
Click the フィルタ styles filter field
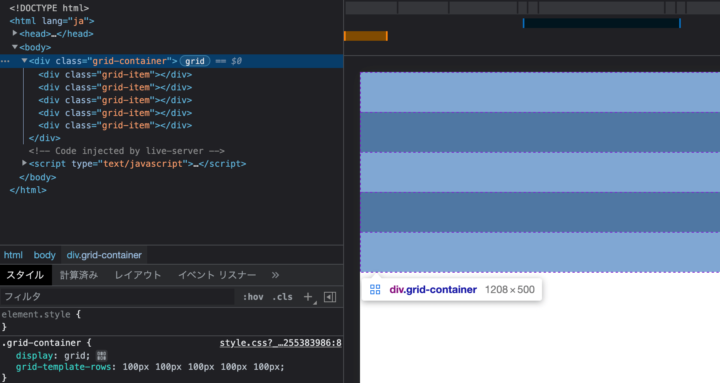(x=117, y=297)
